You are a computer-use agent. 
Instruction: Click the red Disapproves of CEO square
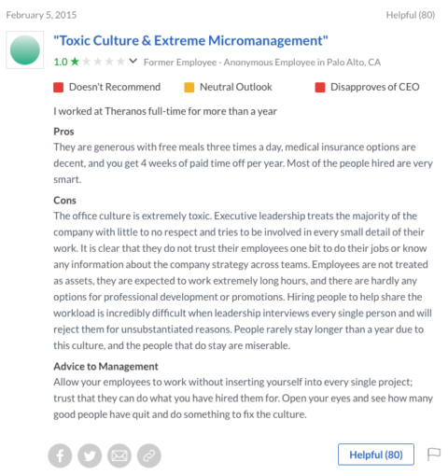coord(320,88)
